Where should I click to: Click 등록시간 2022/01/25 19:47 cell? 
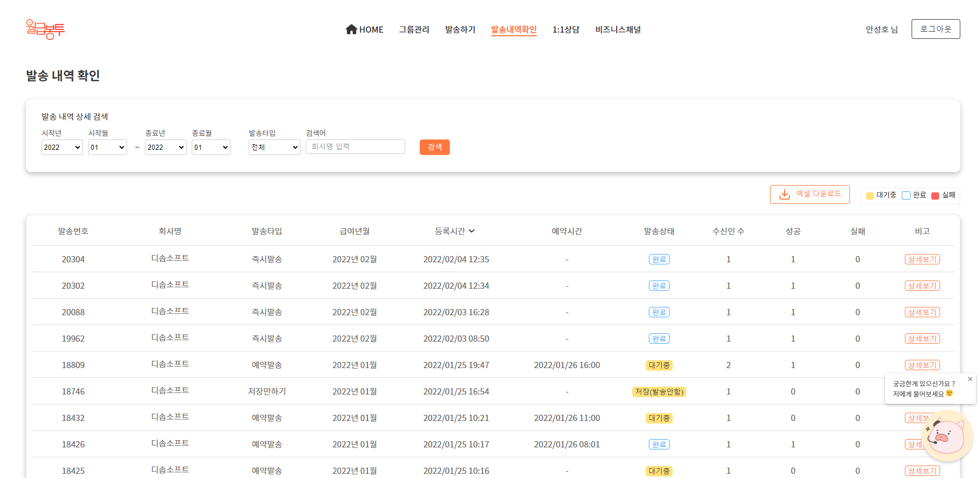click(456, 365)
